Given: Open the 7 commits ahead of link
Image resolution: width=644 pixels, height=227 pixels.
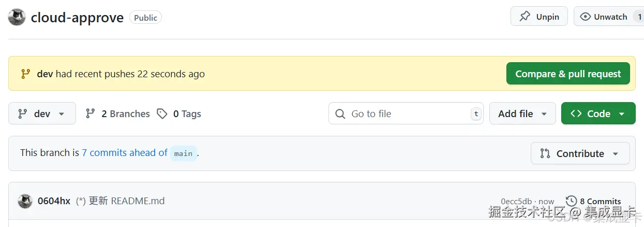Looking at the screenshot, I should tap(124, 153).
